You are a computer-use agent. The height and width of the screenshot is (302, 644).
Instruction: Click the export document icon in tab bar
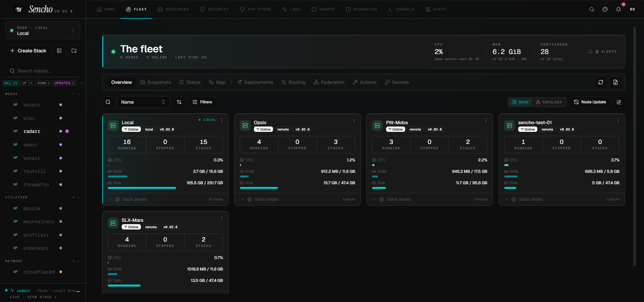tap(615, 82)
